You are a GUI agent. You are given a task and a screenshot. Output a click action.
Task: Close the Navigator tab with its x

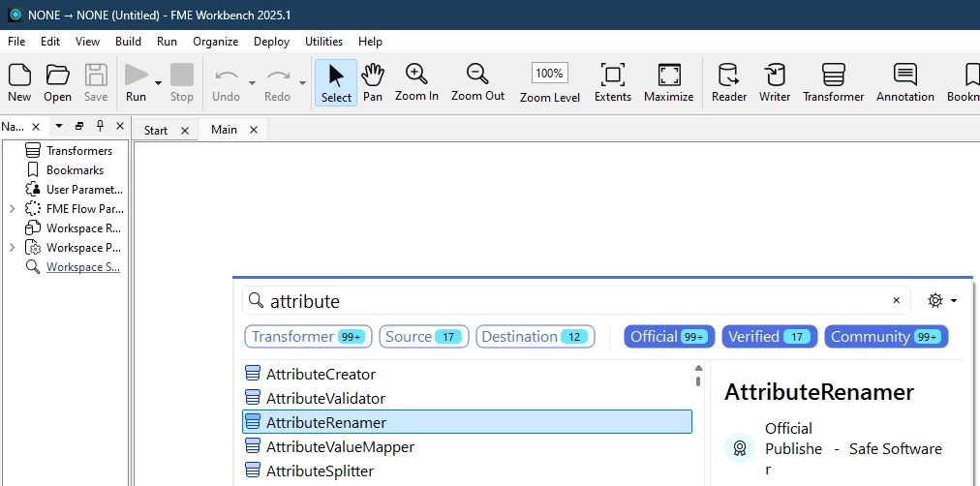pyautogui.click(x=36, y=126)
